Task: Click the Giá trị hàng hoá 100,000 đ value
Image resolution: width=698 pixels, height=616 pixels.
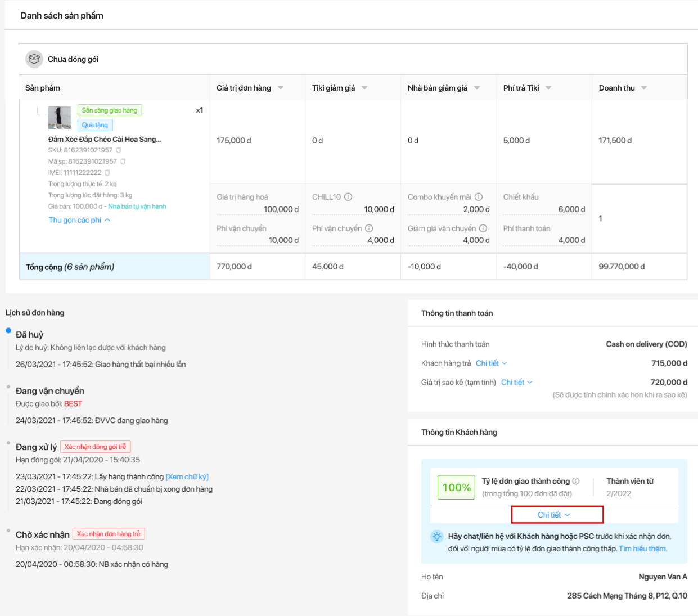Action: tap(281, 209)
